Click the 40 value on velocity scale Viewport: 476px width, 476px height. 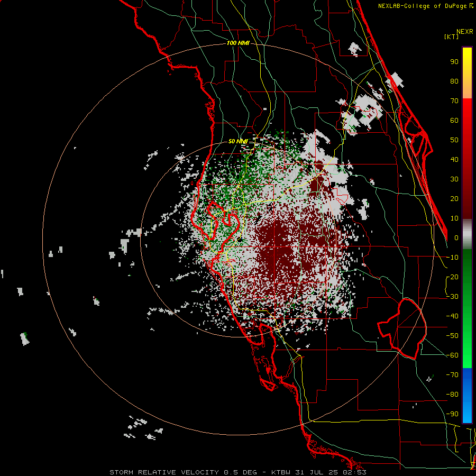pyautogui.click(x=454, y=159)
